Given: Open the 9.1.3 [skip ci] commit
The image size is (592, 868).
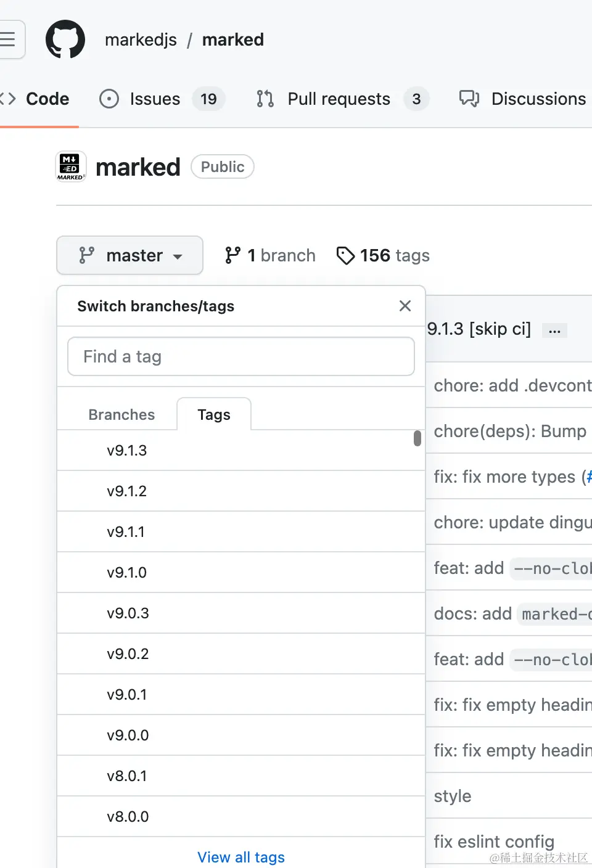Looking at the screenshot, I should click(479, 329).
